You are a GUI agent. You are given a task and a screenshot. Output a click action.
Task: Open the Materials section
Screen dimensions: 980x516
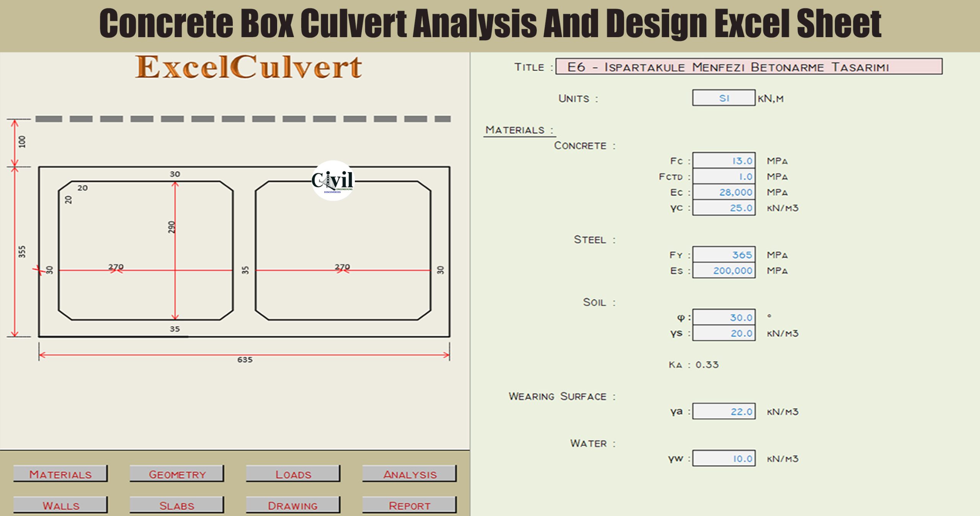tap(60, 474)
